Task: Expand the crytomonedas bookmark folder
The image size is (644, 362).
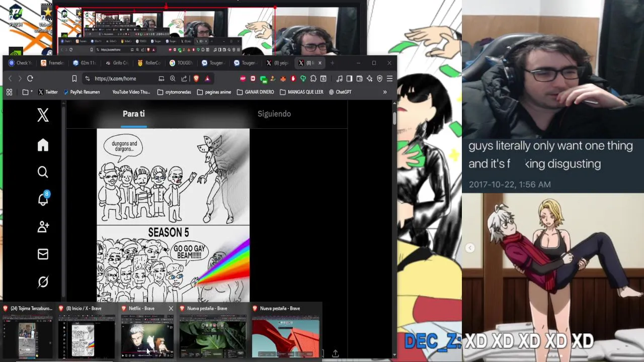Action: [174, 92]
